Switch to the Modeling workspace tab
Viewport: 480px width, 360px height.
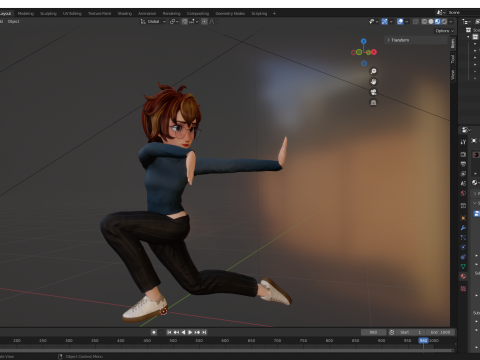click(26, 13)
